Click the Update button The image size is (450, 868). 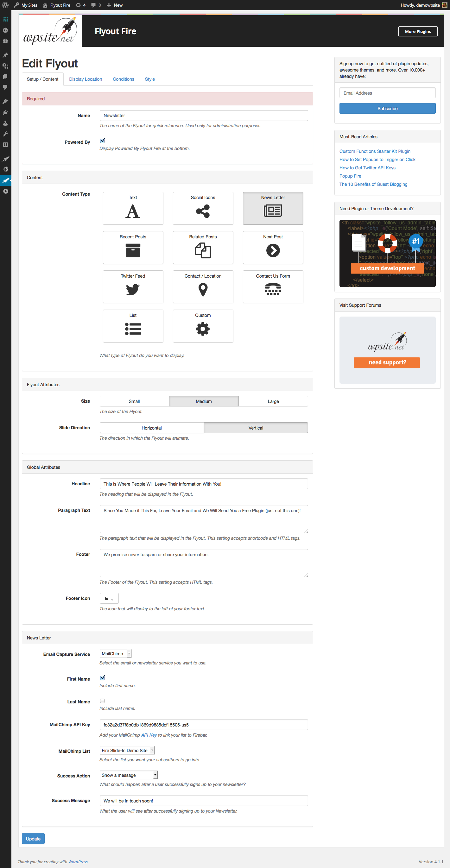(33, 838)
